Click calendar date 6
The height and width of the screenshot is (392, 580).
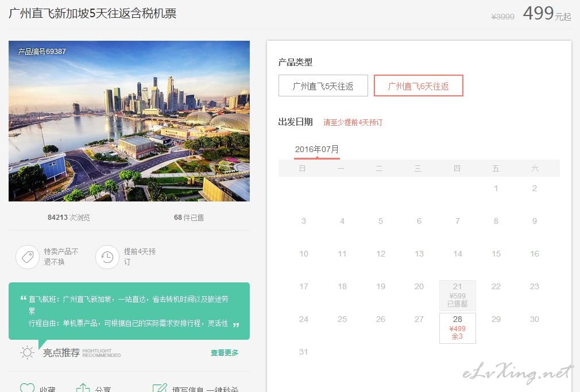coord(419,221)
